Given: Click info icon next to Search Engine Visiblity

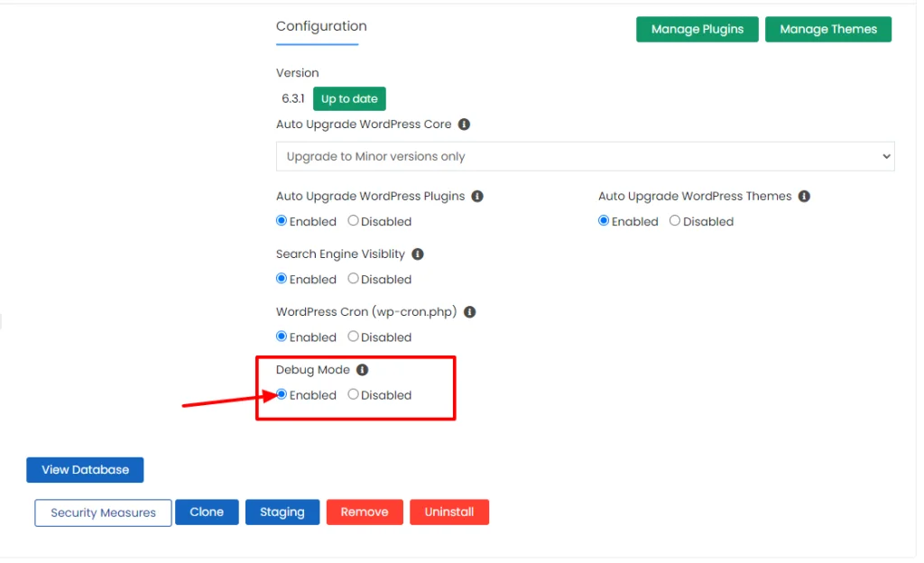Looking at the screenshot, I should pyautogui.click(x=418, y=254).
